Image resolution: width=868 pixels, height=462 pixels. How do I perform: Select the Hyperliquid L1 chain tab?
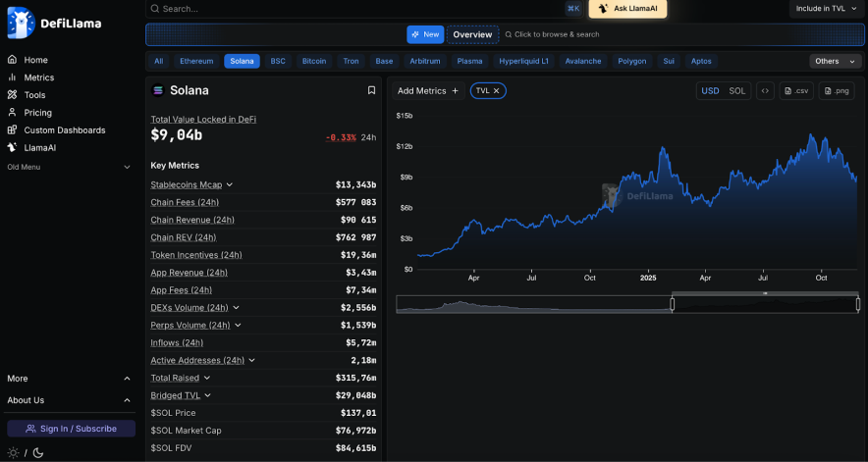523,61
